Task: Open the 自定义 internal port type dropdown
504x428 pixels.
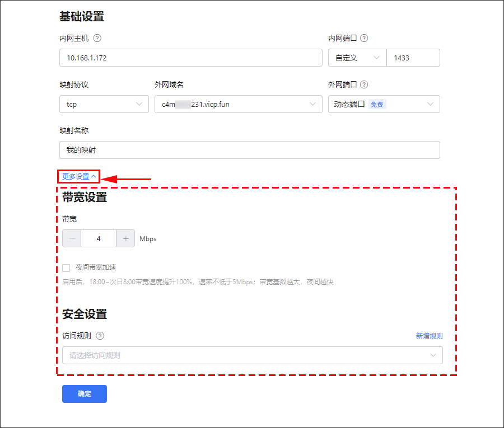Action: (x=357, y=58)
